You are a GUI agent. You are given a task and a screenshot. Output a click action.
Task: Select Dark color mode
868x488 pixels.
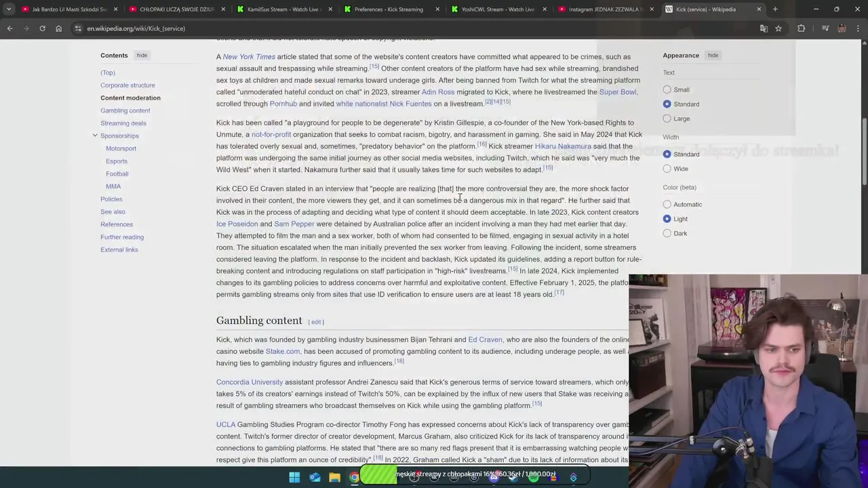click(667, 233)
